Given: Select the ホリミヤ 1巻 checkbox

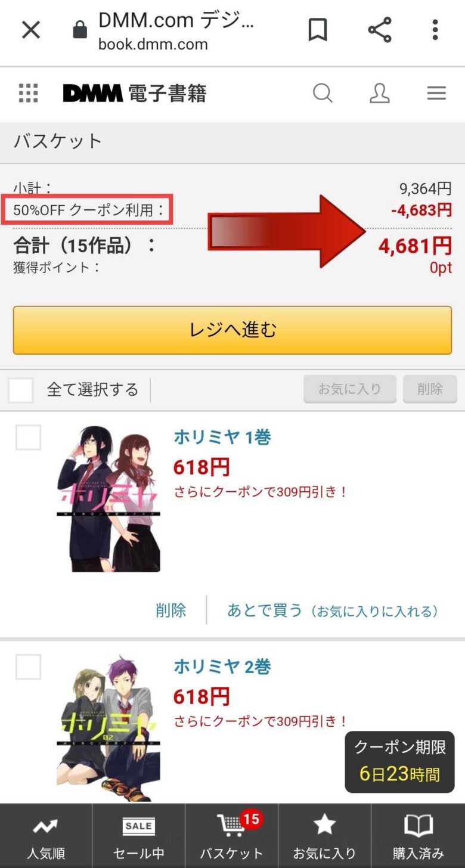Looking at the screenshot, I should coord(28,438).
